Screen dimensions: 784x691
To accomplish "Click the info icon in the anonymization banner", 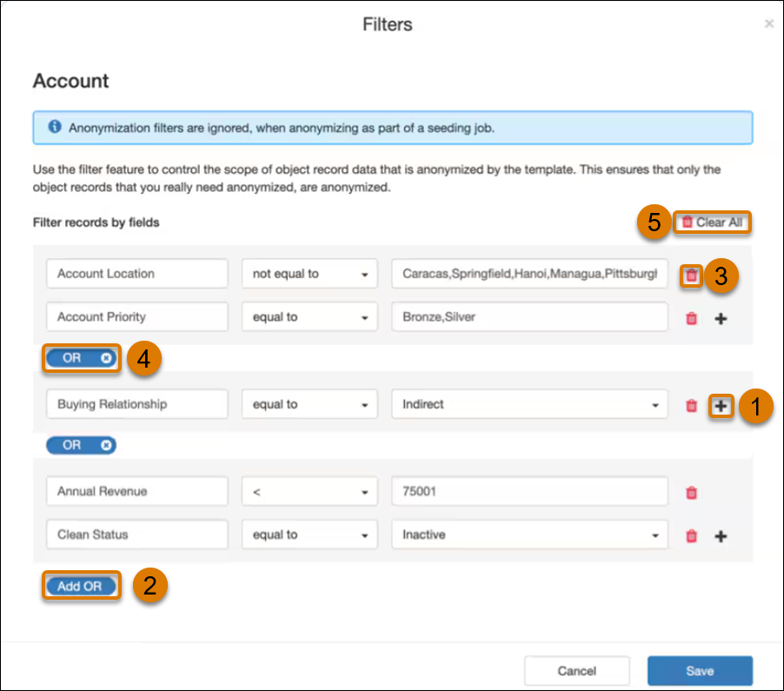I will click(x=55, y=127).
